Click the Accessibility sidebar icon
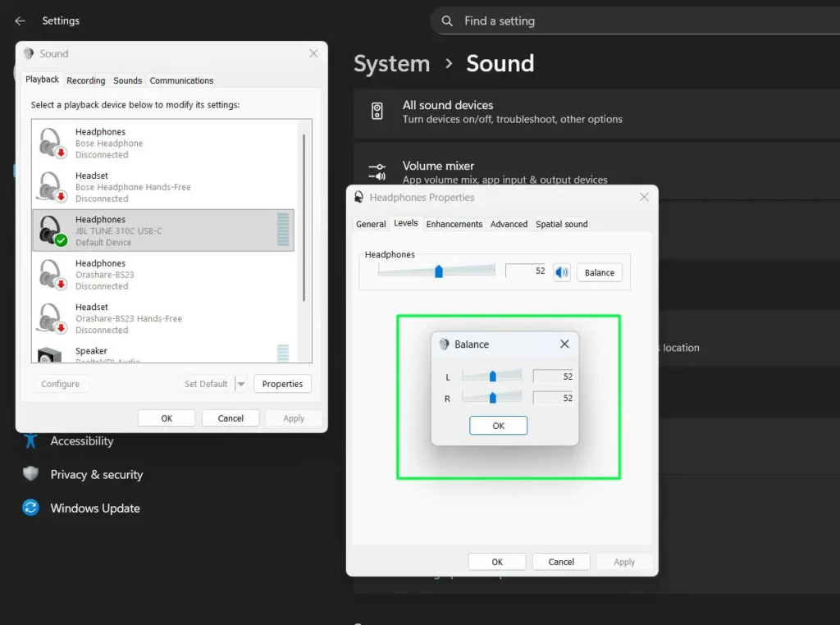This screenshot has height=625, width=840. point(30,440)
